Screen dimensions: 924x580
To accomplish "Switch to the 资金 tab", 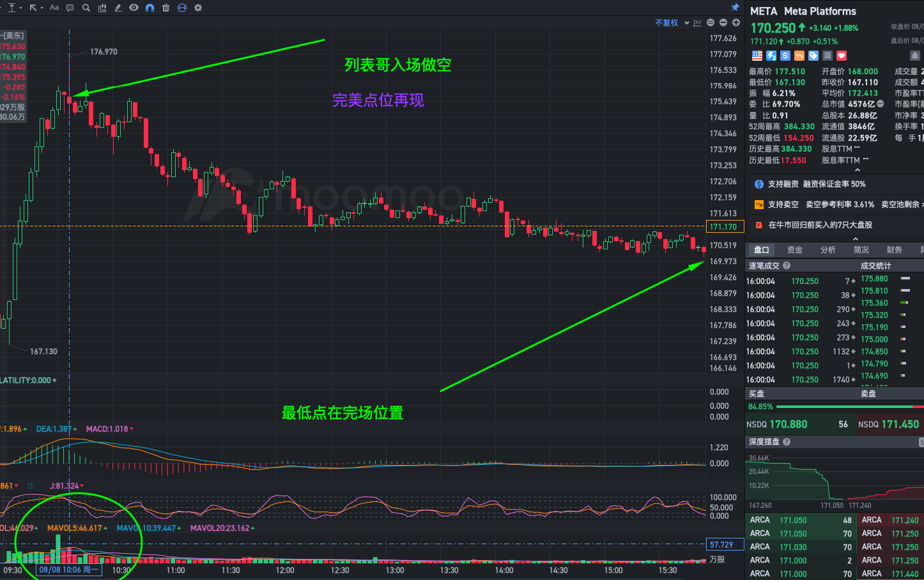I will click(x=795, y=250).
